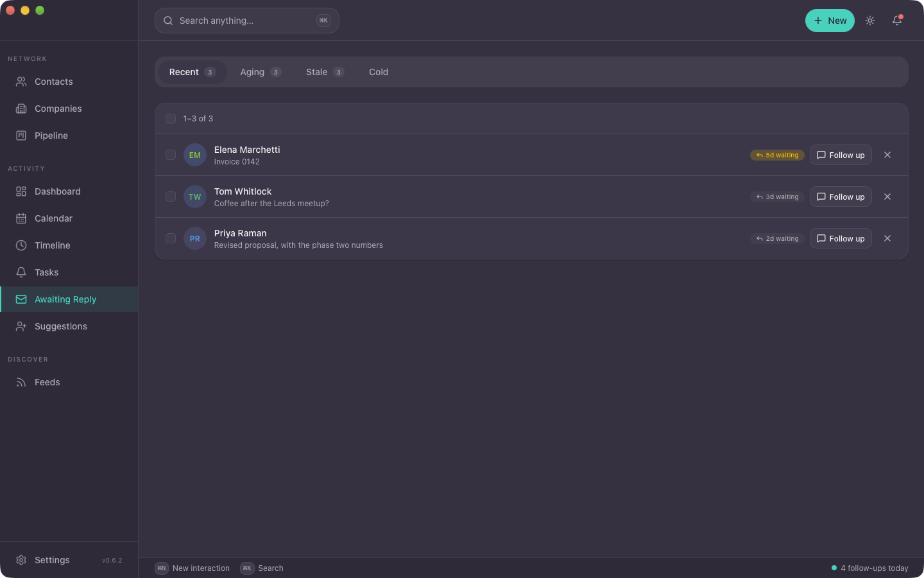924x578 pixels.
Task: Dismiss Priya Raman's row with X
Action: (887, 238)
